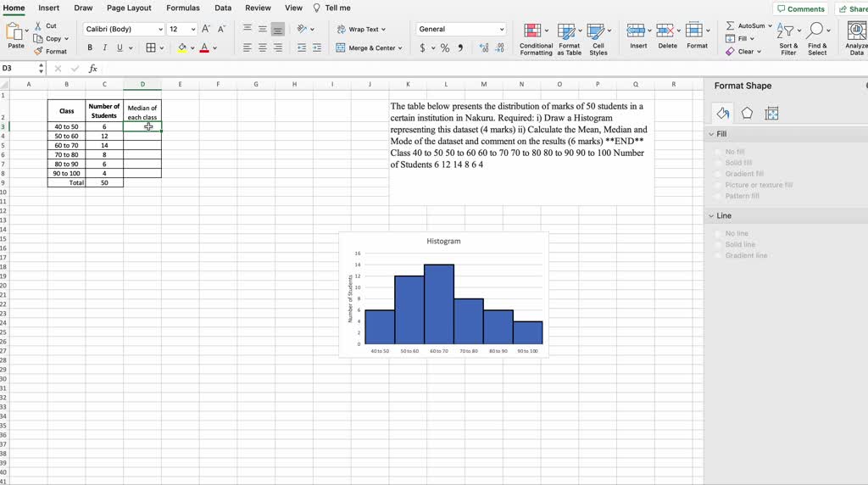
Task: Click the Copy icon
Action: pos(37,38)
